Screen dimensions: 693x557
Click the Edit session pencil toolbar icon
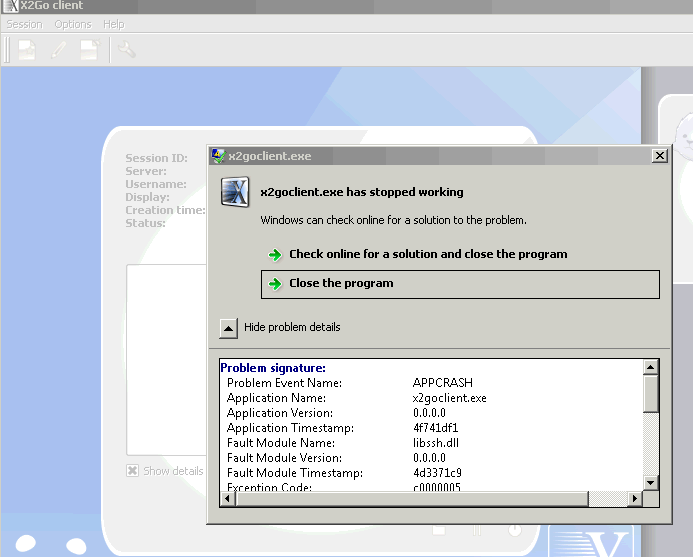pos(58,50)
